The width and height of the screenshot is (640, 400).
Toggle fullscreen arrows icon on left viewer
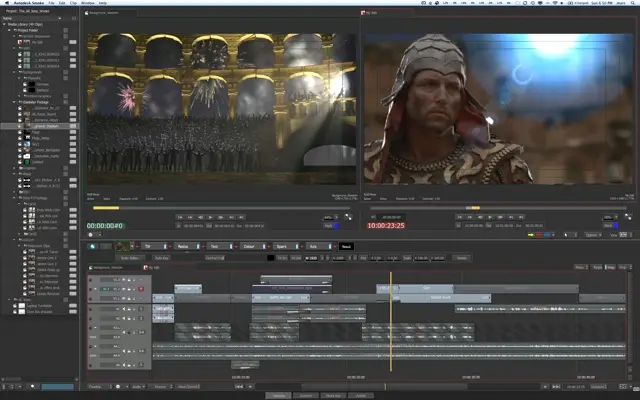[348, 217]
